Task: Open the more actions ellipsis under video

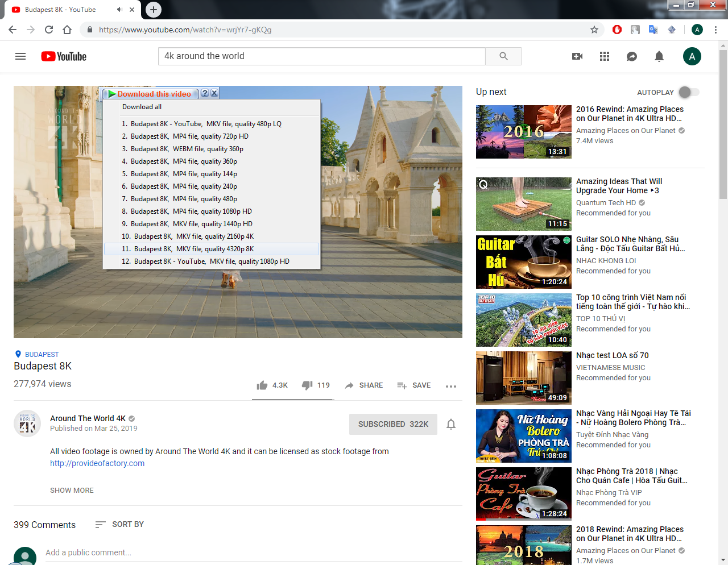Action: (x=451, y=386)
